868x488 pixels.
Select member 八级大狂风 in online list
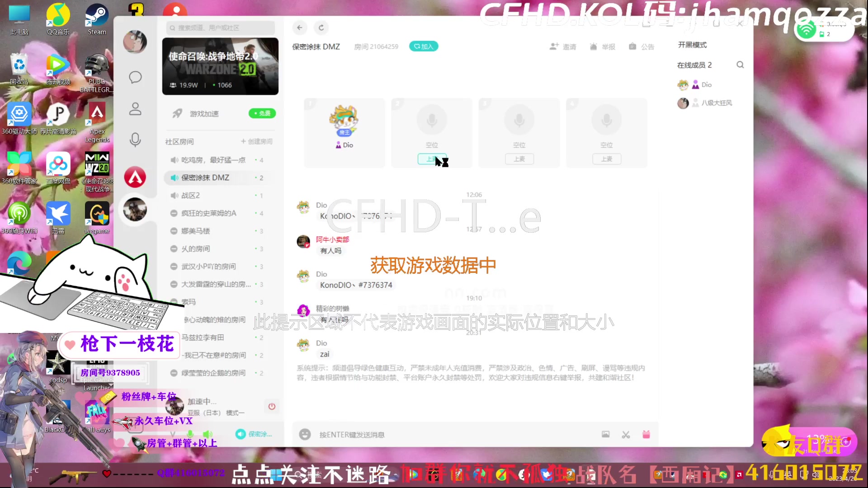705,103
